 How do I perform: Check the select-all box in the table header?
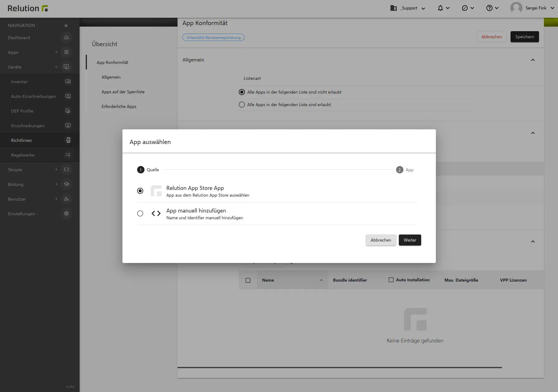[x=248, y=280]
